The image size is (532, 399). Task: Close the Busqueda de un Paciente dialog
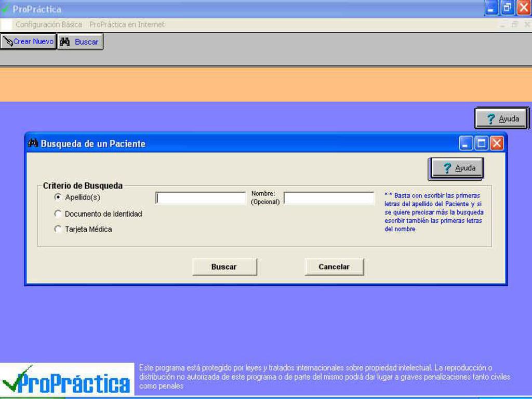(x=497, y=143)
